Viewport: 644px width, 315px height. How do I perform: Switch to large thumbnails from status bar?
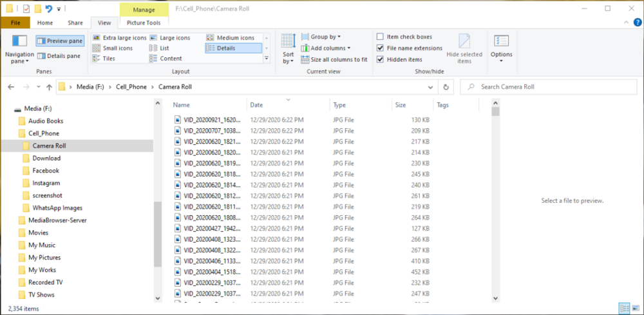[636, 309]
